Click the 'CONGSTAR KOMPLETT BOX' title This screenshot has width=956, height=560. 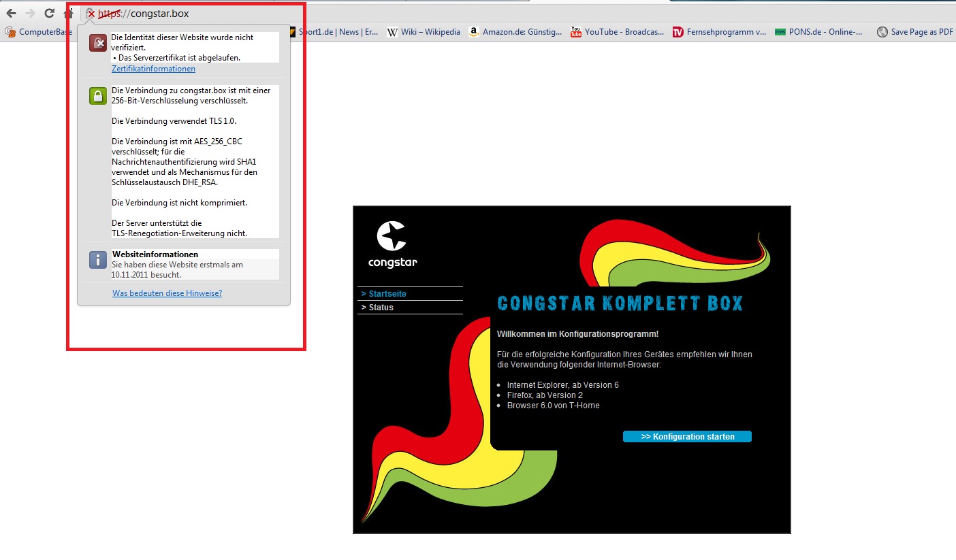[x=620, y=303]
